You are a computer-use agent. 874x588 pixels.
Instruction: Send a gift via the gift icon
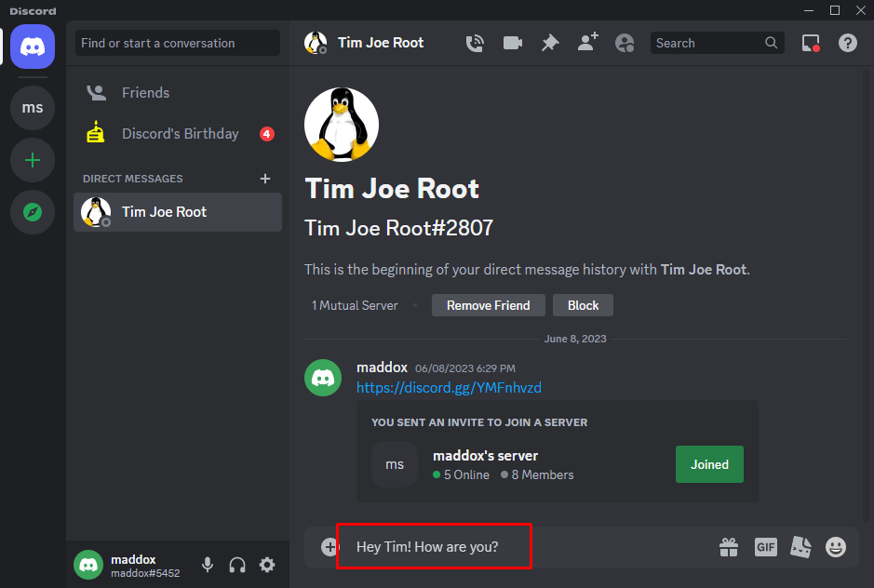pos(729,547)
